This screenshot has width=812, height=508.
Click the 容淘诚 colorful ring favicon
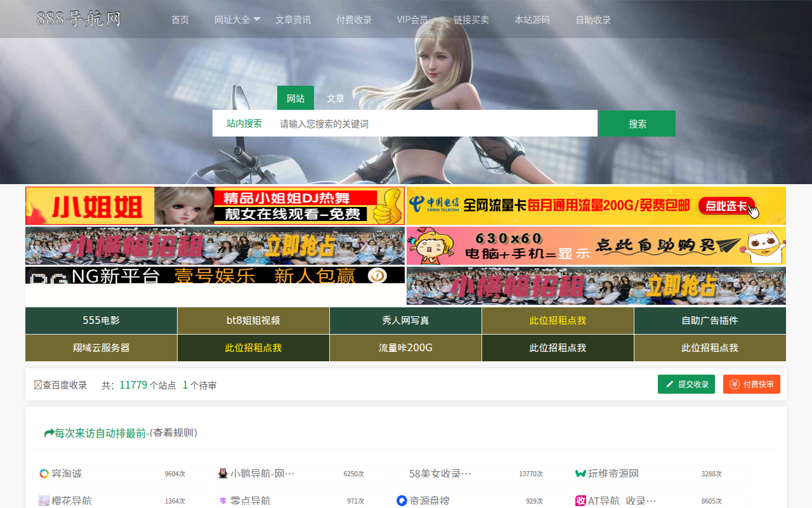(44, 474)
